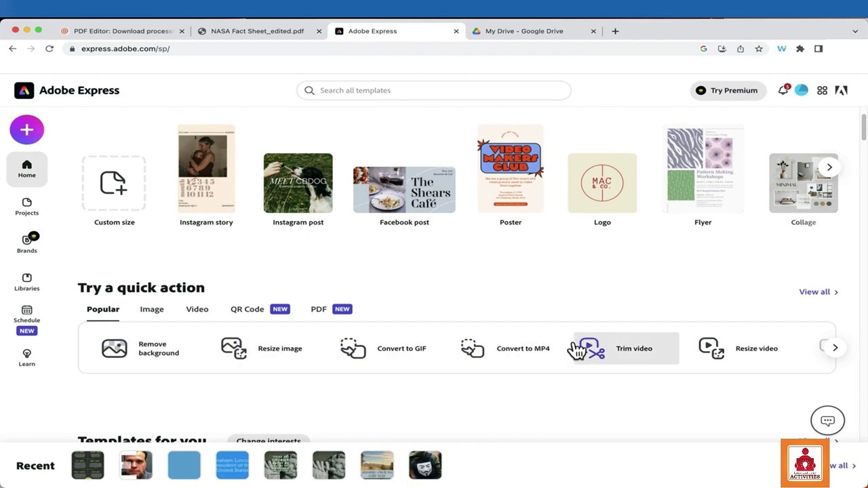Choose the Collage template
The width and height of the screenshot is (868, 488).
click(x=804, y=190)
